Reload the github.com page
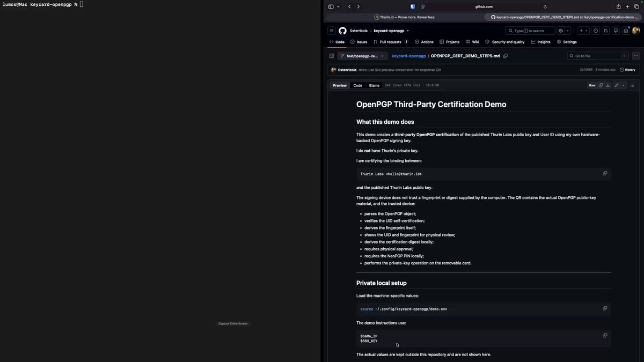The height and width of the screenshot is (362, 644). click(545, 6)
